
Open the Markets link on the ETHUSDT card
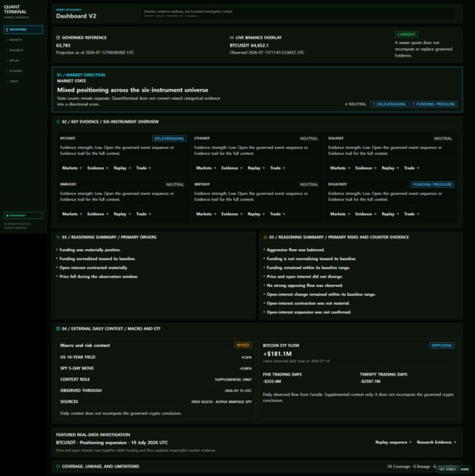click(x=206, y=168)
